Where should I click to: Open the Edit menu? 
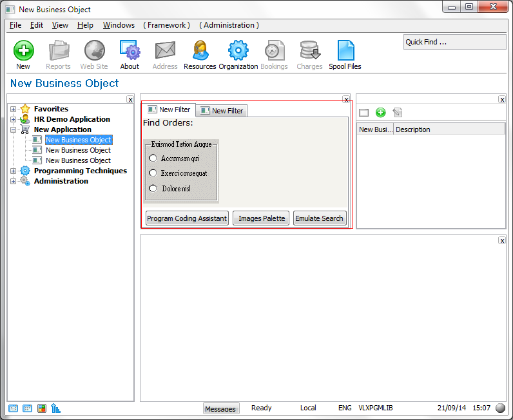pyautogui.click(x=37, y=25)
